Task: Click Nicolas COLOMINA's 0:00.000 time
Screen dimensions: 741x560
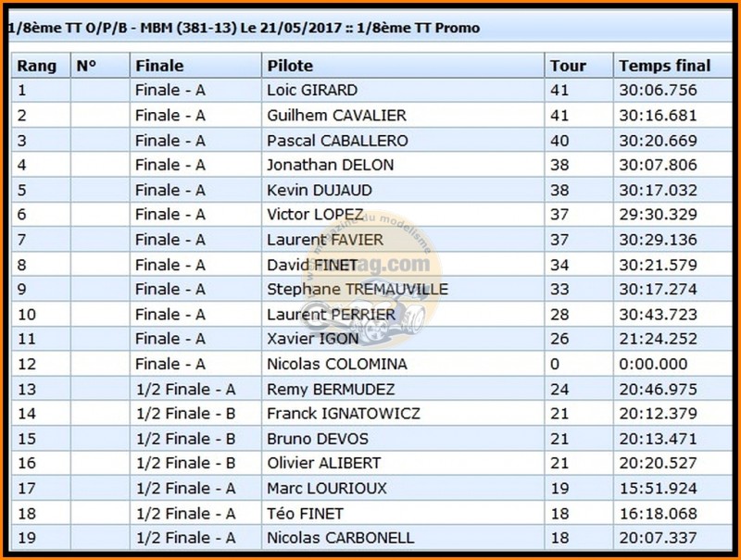Action: click(653, 364)
